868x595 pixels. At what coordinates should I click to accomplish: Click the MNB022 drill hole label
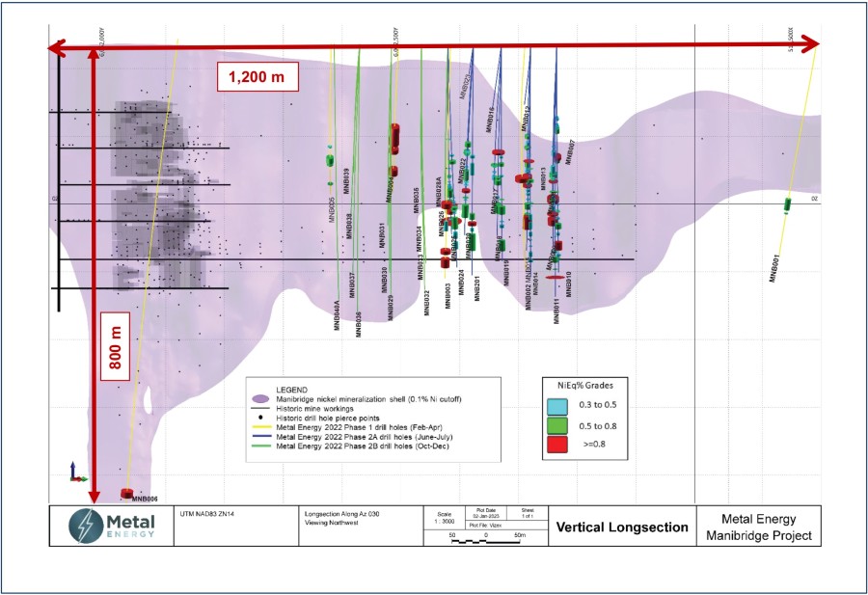462,171
